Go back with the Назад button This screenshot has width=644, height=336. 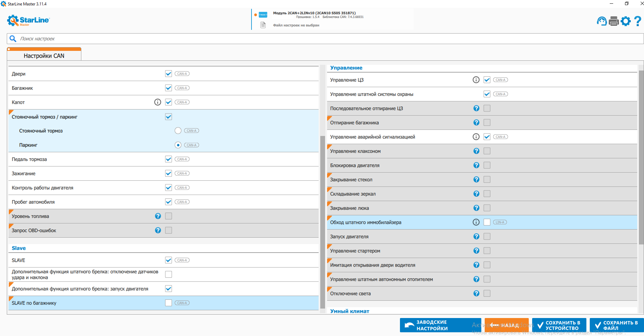[x=507, y=325]
